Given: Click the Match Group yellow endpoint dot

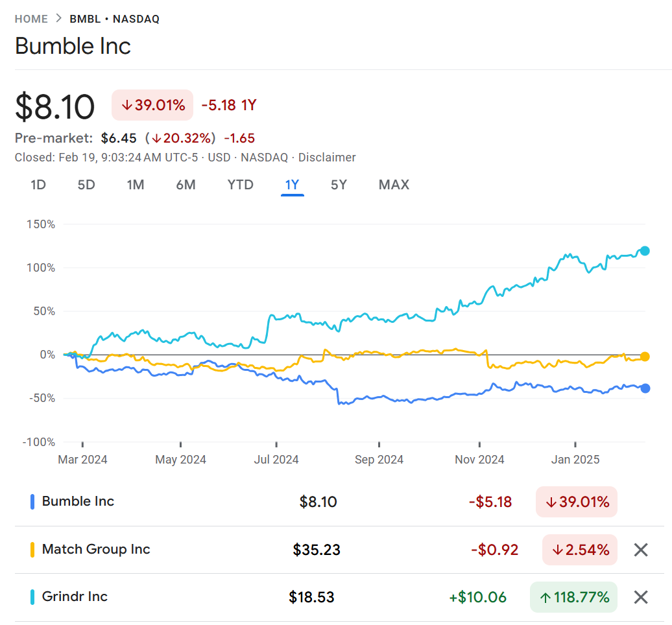Looking at the screenshot, I should click(x=645, y=357).
